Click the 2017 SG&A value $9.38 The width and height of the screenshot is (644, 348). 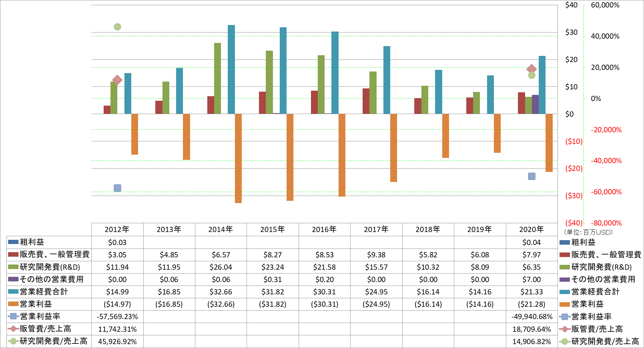coord(376,255)
